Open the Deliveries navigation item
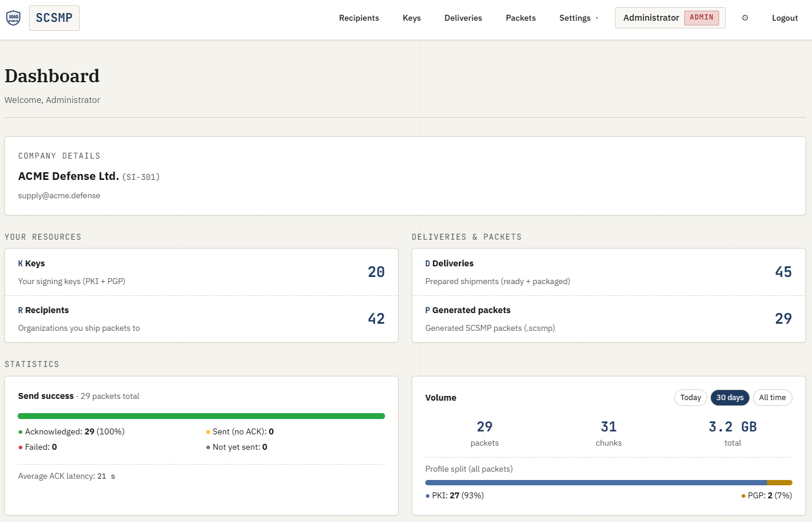This screenshot has height=522, width=812. click(463, 18)
